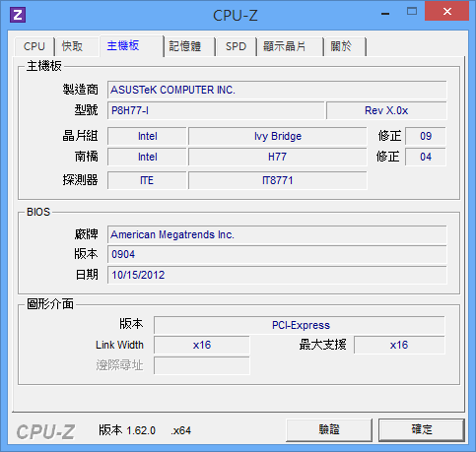Select the model field P8H77-I
The image size is (476, 452).
216,110
